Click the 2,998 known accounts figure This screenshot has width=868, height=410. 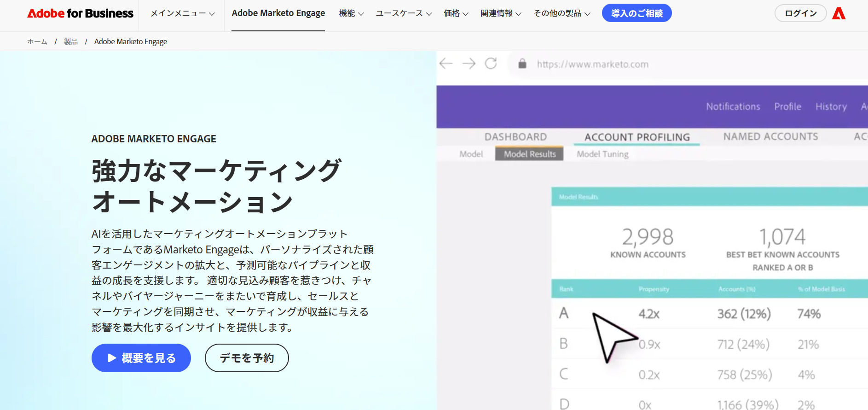point(648,237)
